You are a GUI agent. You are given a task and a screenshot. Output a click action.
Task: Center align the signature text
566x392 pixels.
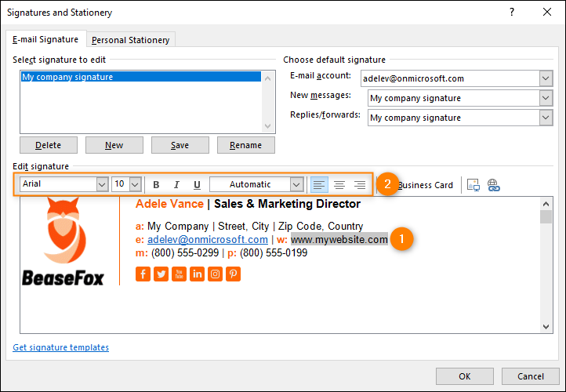pos(339,185)
